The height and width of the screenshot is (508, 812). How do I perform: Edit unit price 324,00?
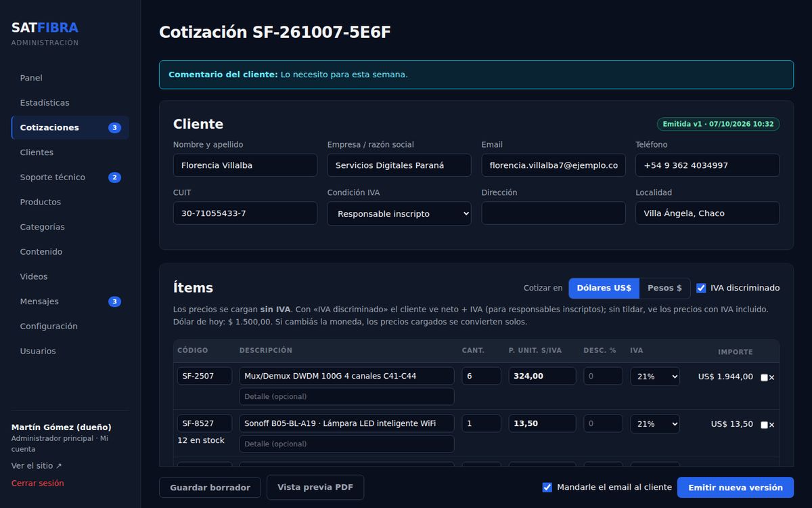[x=543, y=376]
